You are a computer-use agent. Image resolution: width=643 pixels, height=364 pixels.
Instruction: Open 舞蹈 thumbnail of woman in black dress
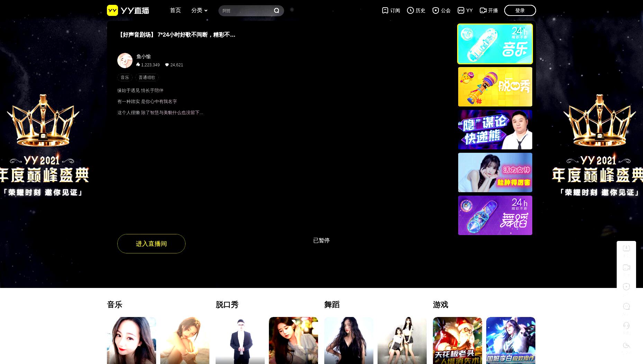[349, 340]
